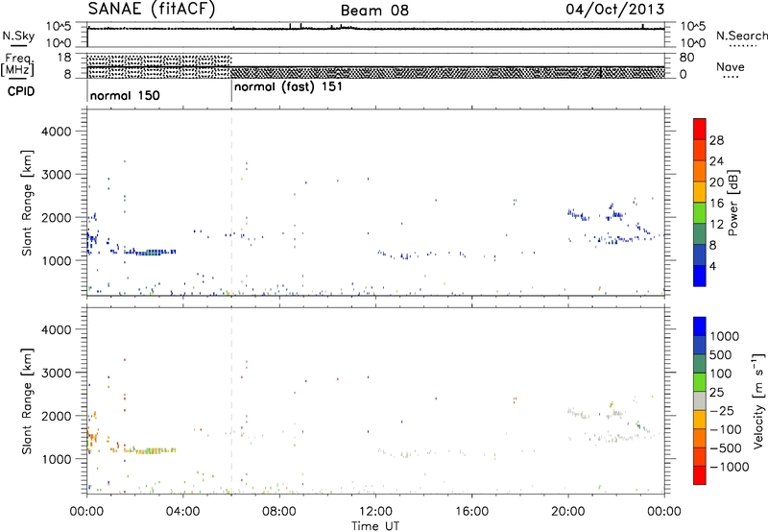Screen dimensions: 768x532
Task: Click '500' on the Velocity colorbar
Action: [x=721, y=354]
